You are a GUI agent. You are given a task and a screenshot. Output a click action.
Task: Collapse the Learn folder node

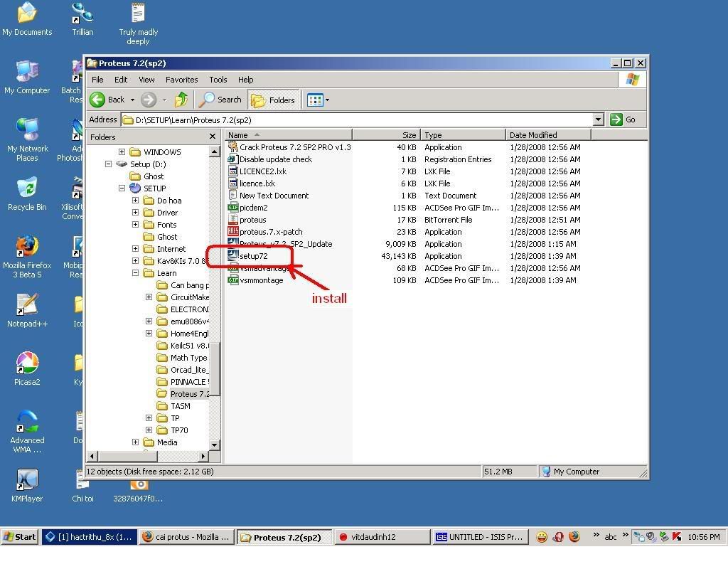pos(135,273)
